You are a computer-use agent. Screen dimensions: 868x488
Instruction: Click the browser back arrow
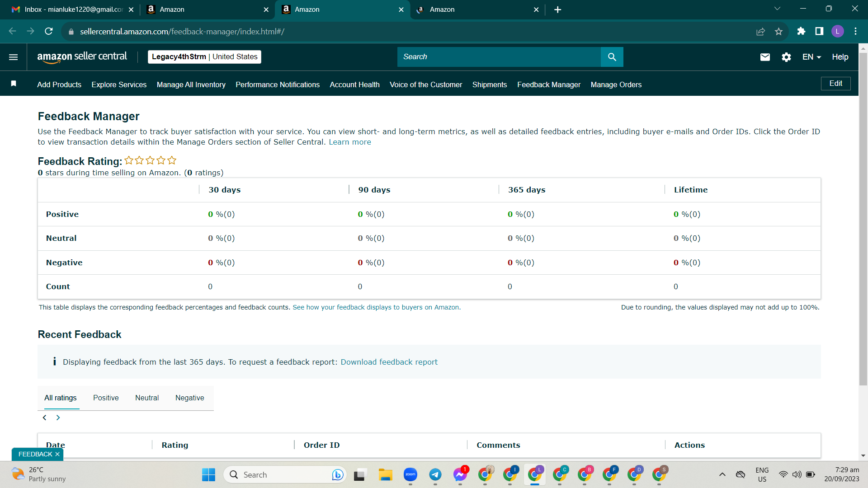pos(13,31)
